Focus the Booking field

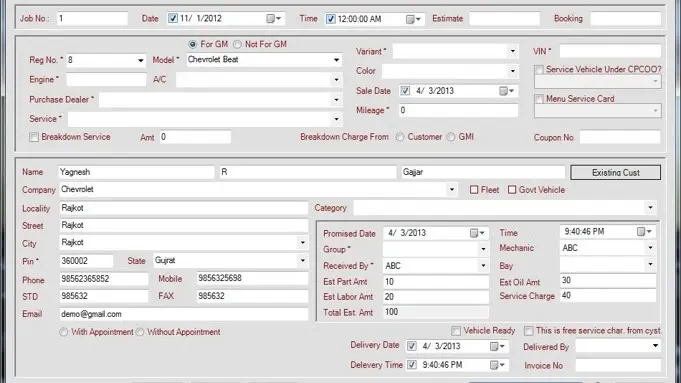pos(625,19)
